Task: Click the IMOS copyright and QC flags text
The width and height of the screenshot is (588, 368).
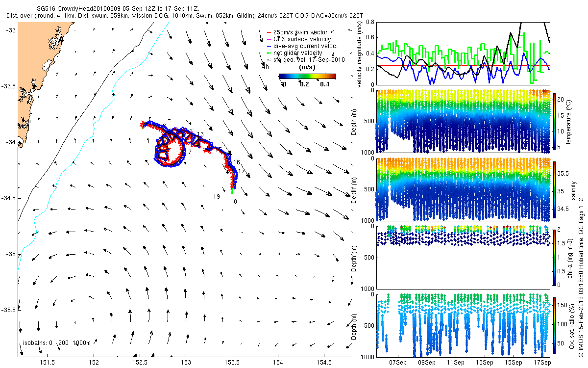Action: tap(582, 276)
